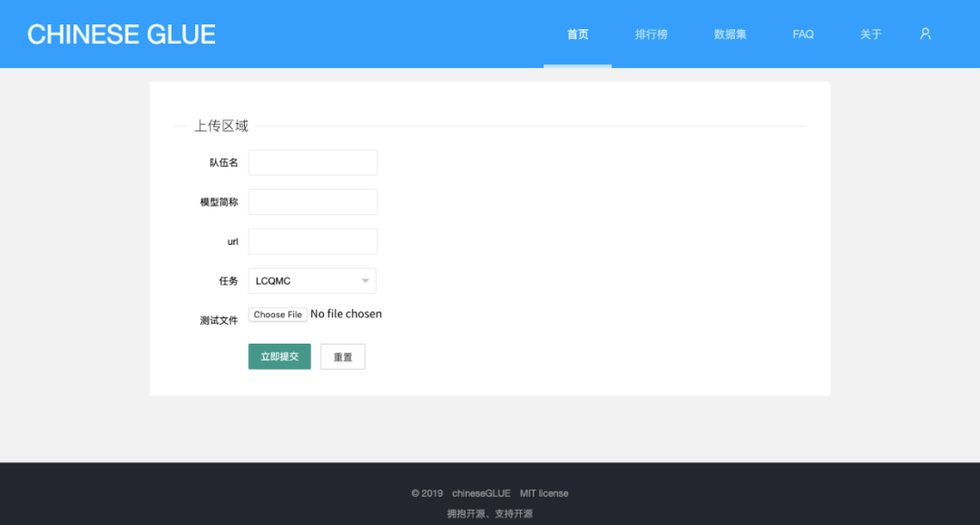Viewport: 980px width, 525px height.
Task: Click the 测试文件 label
Action: (219, 320)
